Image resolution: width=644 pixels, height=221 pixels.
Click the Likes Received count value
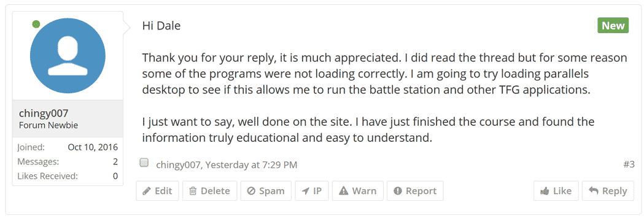coord(115,176)
